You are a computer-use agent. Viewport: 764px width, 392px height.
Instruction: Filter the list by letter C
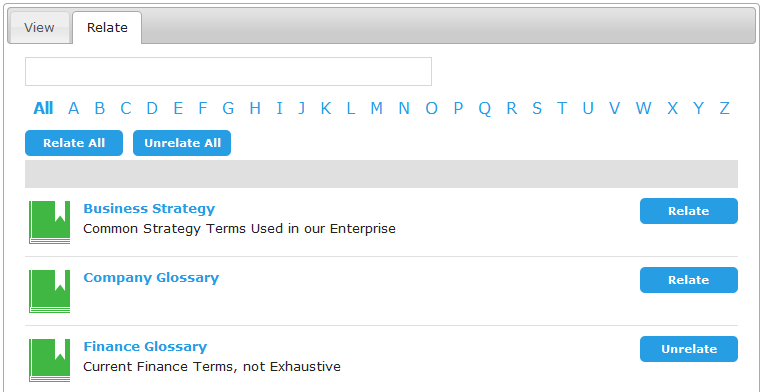(126, 108)
